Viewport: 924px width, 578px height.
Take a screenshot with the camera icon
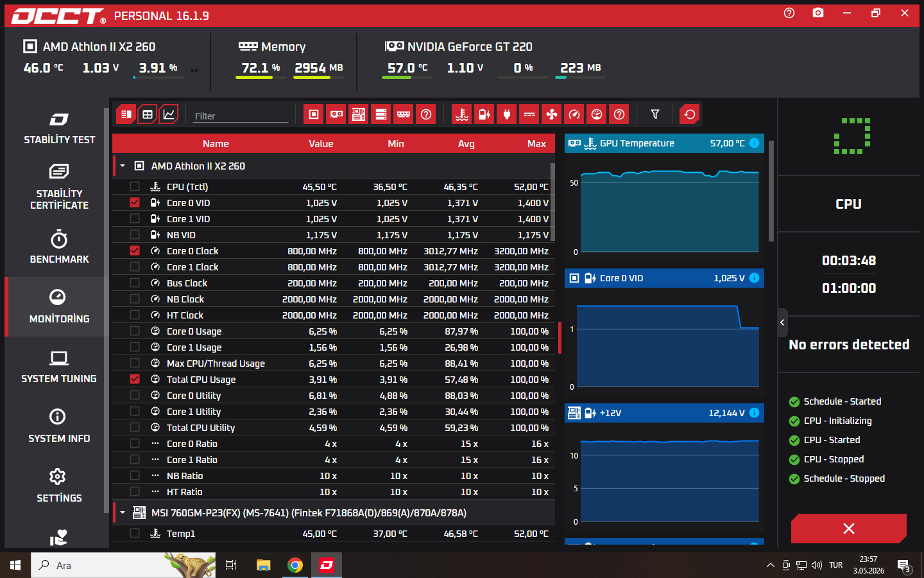(x=818, y=13)
